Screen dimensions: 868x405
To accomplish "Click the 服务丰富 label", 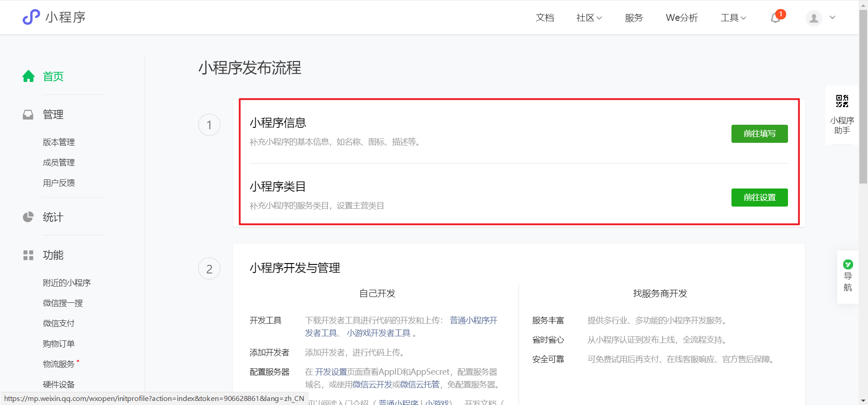I will (x=548, y=320).
